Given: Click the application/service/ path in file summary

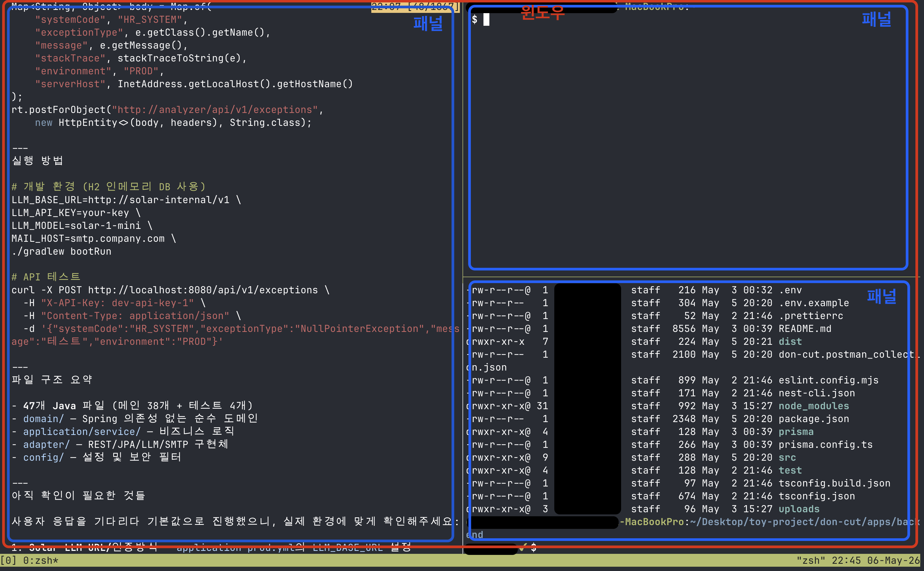Looking at the screenshot, I should tap(82, 432).
